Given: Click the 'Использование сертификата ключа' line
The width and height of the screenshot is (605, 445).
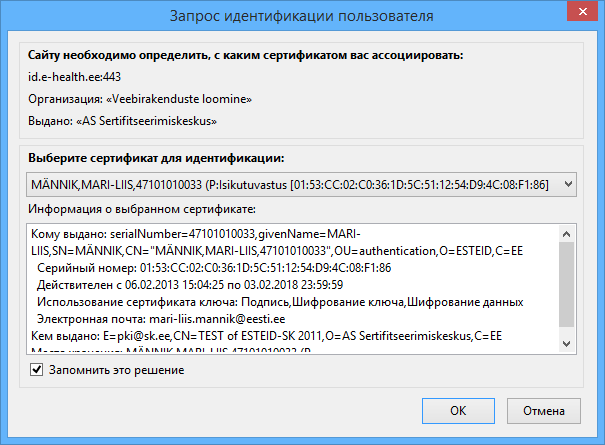Looking at the screenshot, I should 280,302.
